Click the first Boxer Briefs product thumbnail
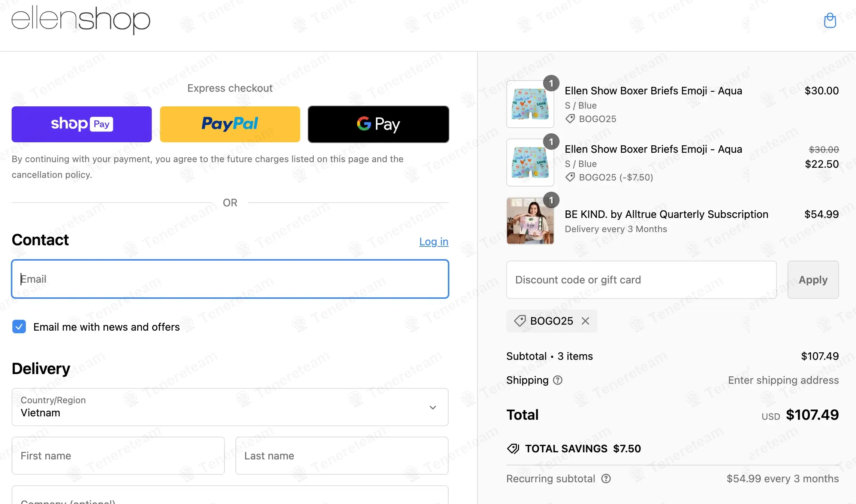Viewport: 856px width, 504px height. click(x=530, y=104)
